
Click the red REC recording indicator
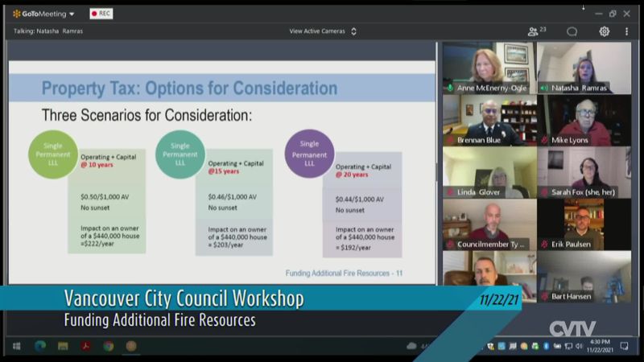coord(101,14)
